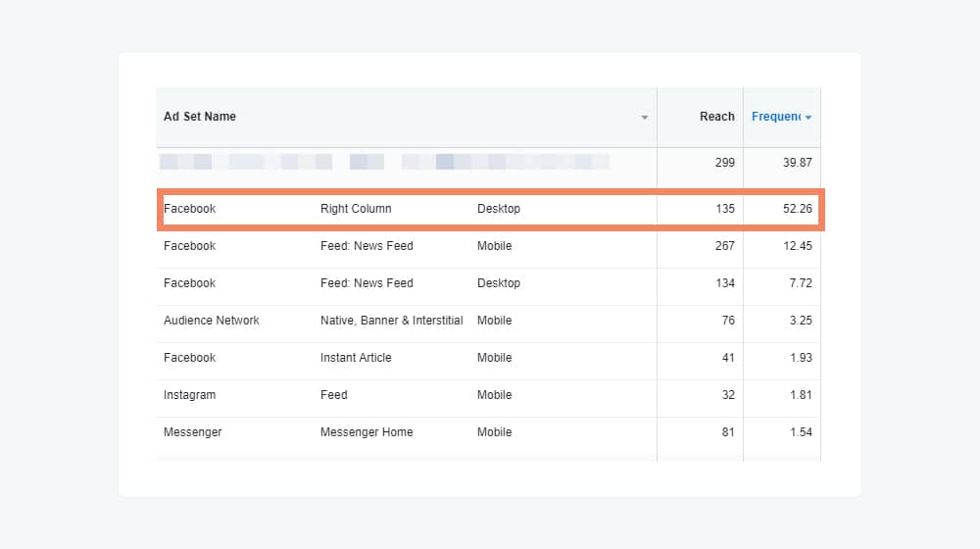Select the reach value 135

tap(725, 209)
